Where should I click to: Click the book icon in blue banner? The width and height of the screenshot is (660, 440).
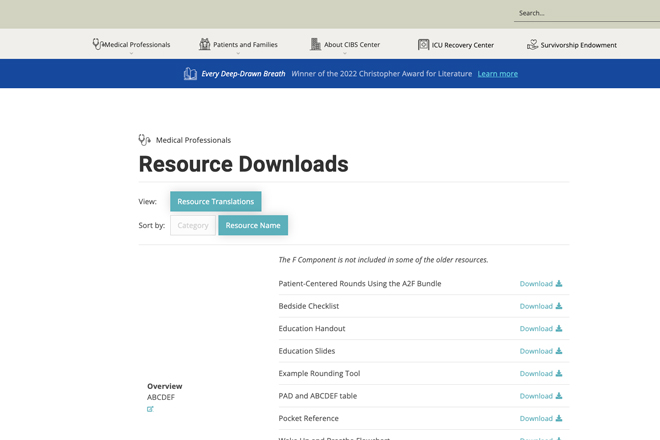click(x=190, y=74)
